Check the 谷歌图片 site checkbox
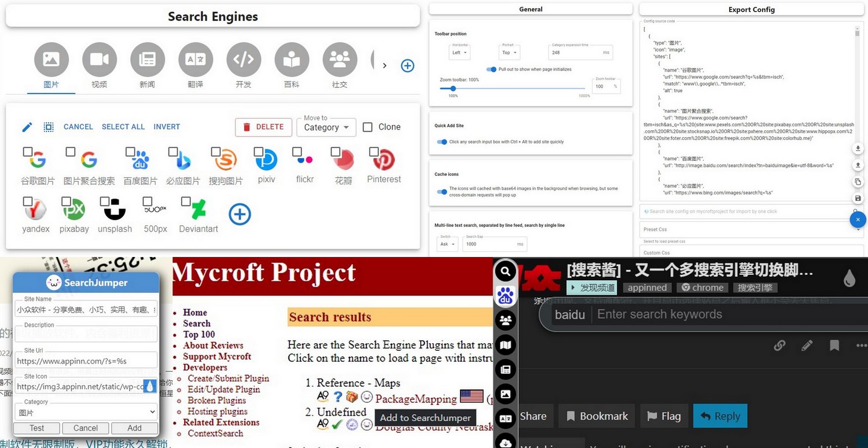This screenshot has width=868, height=448. (28, 152)
